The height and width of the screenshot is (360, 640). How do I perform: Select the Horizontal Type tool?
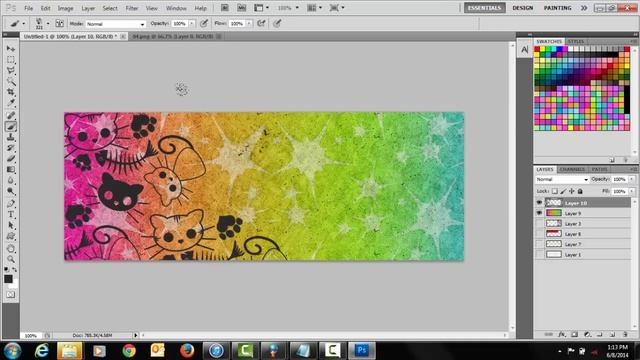point(11,214)
